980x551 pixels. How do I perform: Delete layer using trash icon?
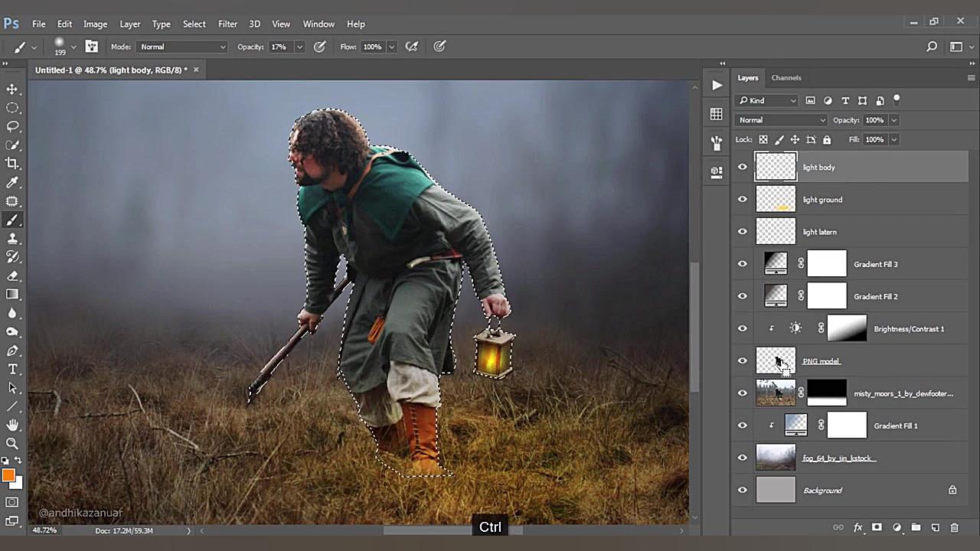click(954, 527)
